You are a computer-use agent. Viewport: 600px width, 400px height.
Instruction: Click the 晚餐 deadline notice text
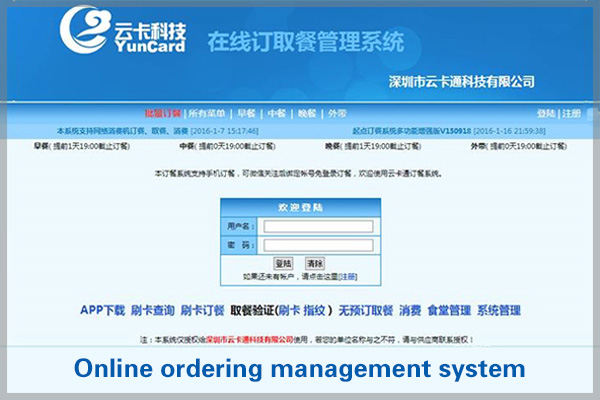coord(373,146)
